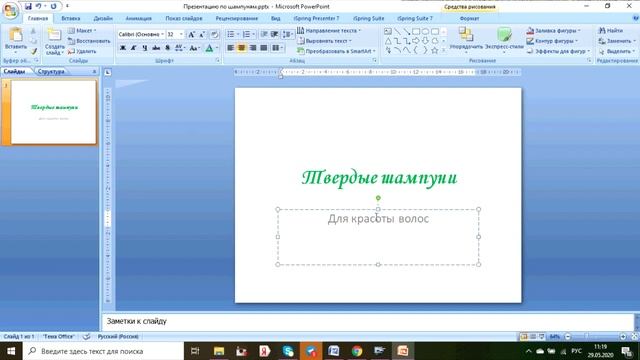Open spell check icon in status bar
Screen dimensions: 640x360
87,336
